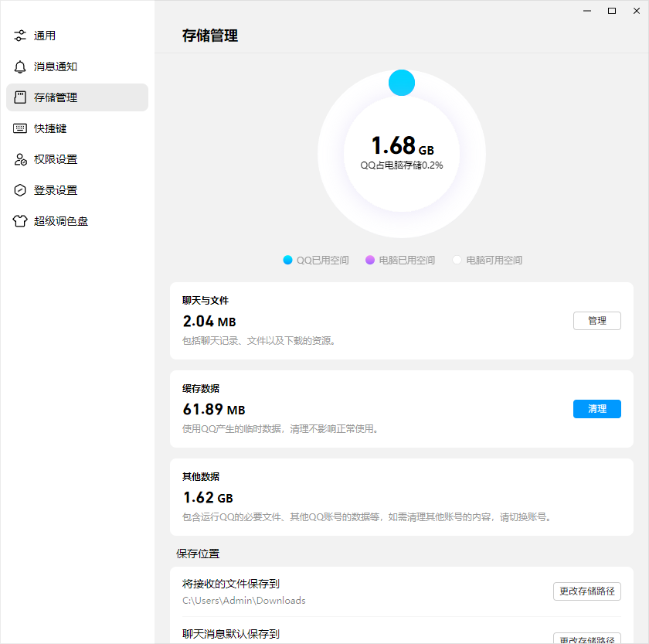This screenshot has width=649, height=644.
Task: Click the 登录设置 shield icon
Action: [19, 190]
